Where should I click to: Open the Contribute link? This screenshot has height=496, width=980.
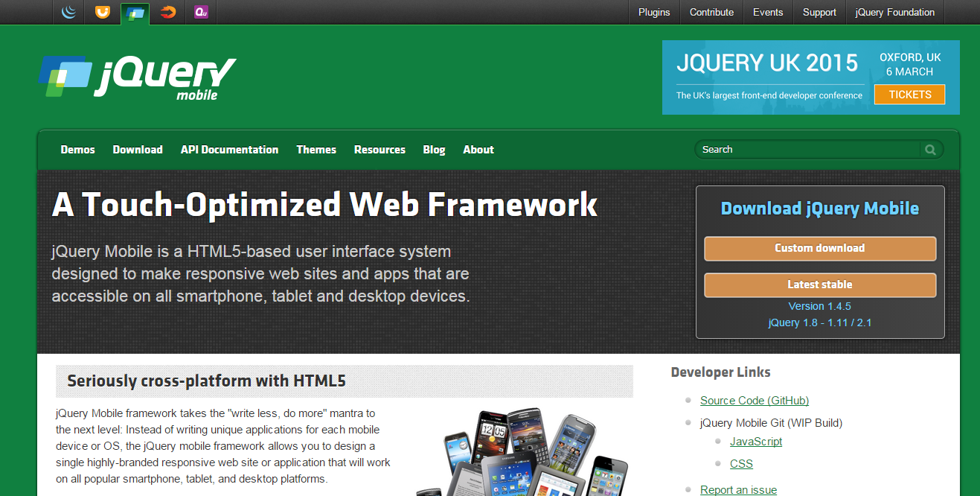tap(711, 12)
